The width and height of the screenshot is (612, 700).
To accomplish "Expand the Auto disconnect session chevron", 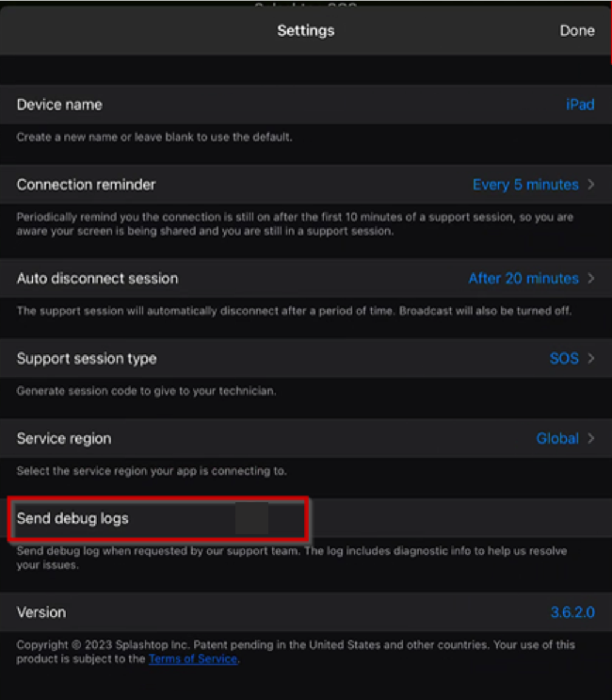I will 591,278.
